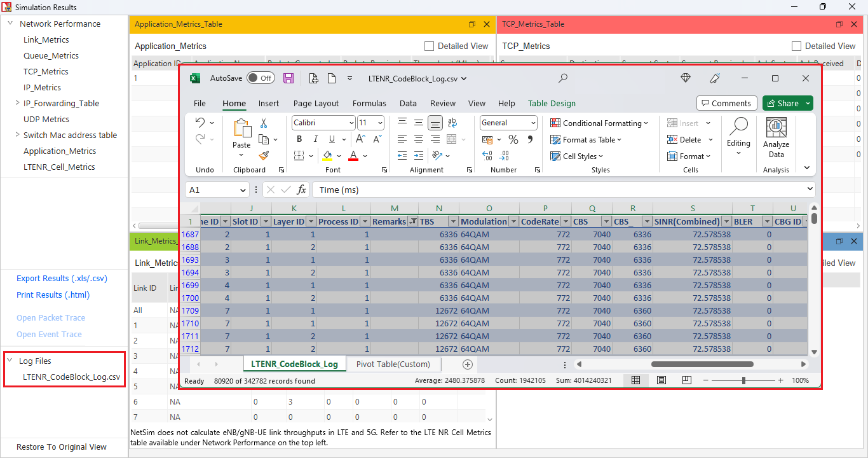The image size is (868, 458).
Task: Open the Analyze Data tool
Action: pos(776,137)
